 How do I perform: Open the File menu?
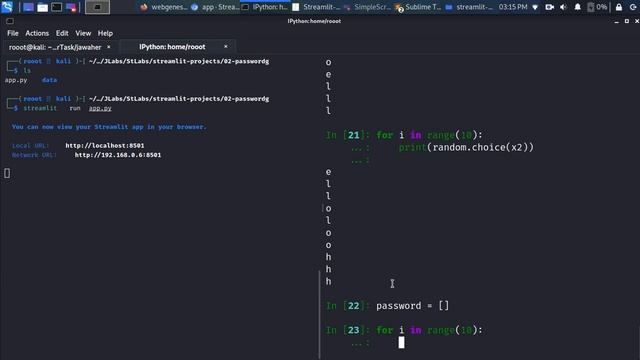coord(13,33)
